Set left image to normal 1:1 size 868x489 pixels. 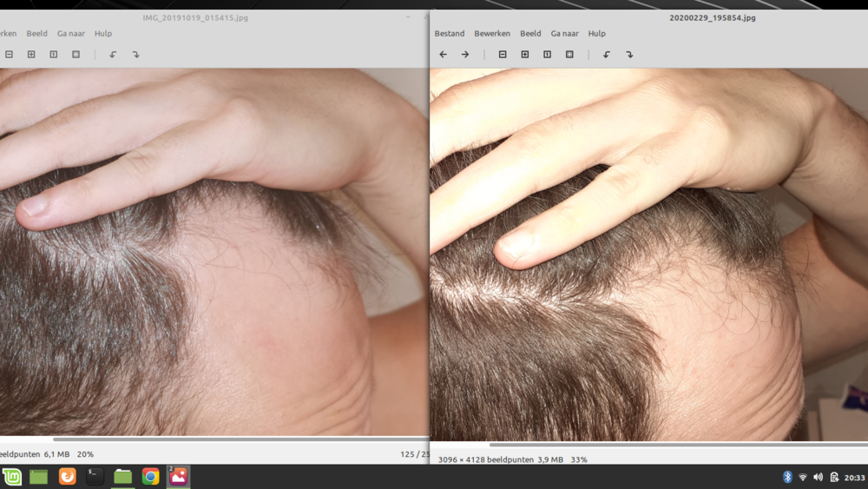54,55
